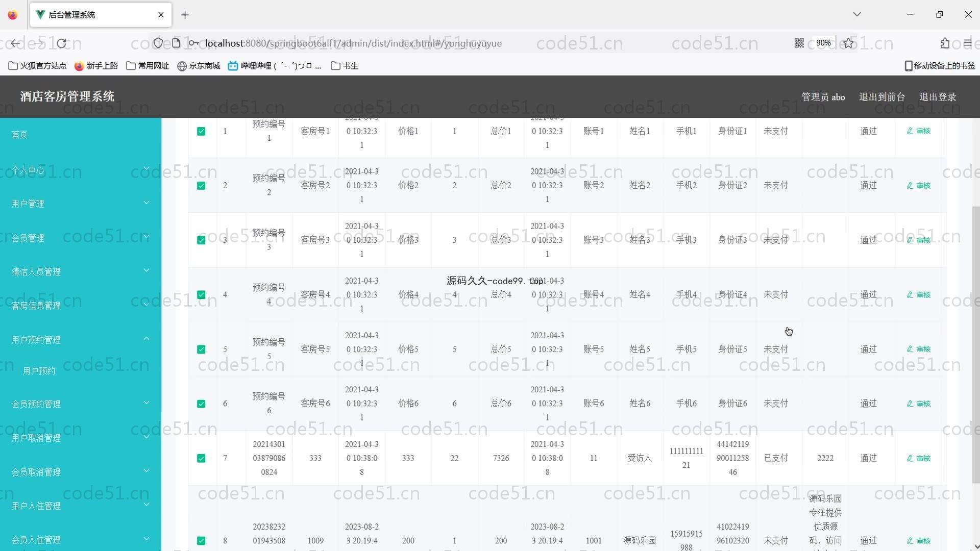The image size is (980, 551).
Task: Close the 后台管理系统 tab
Action: tap(161, 15)
